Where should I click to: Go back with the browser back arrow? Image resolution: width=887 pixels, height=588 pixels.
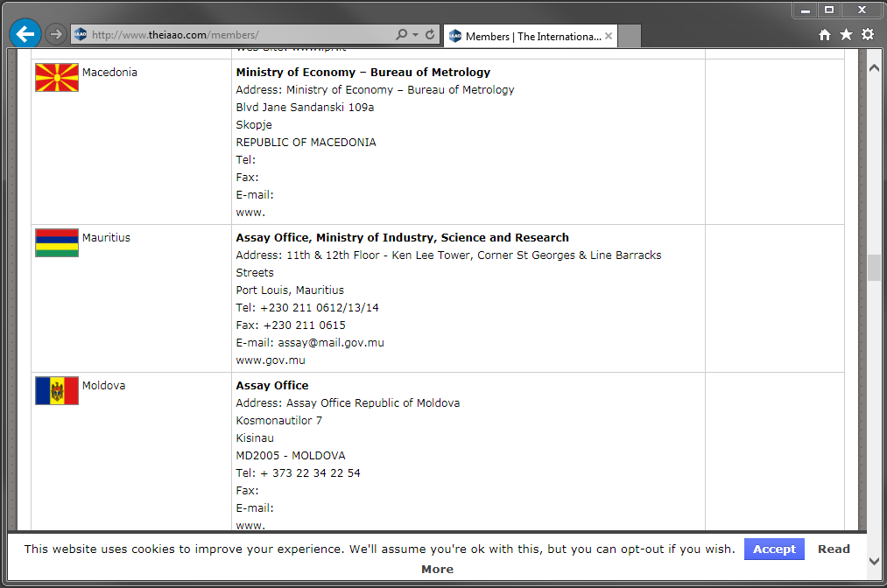point(25,34)
